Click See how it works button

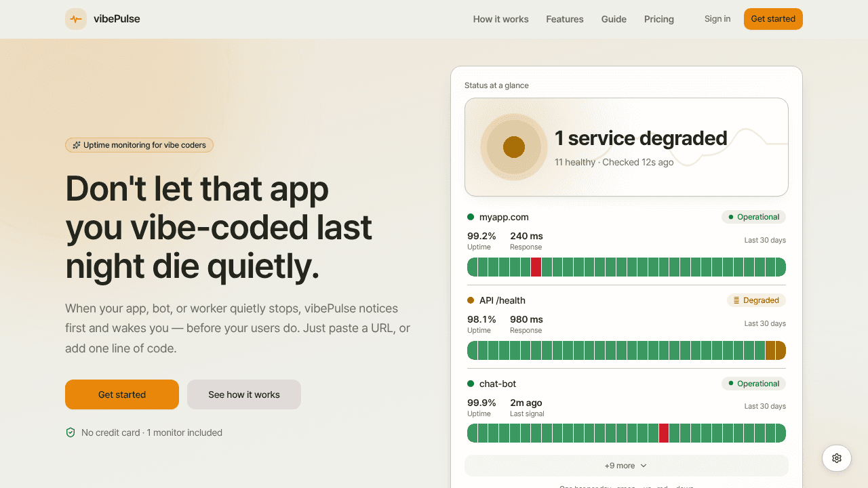coord(244,394)
